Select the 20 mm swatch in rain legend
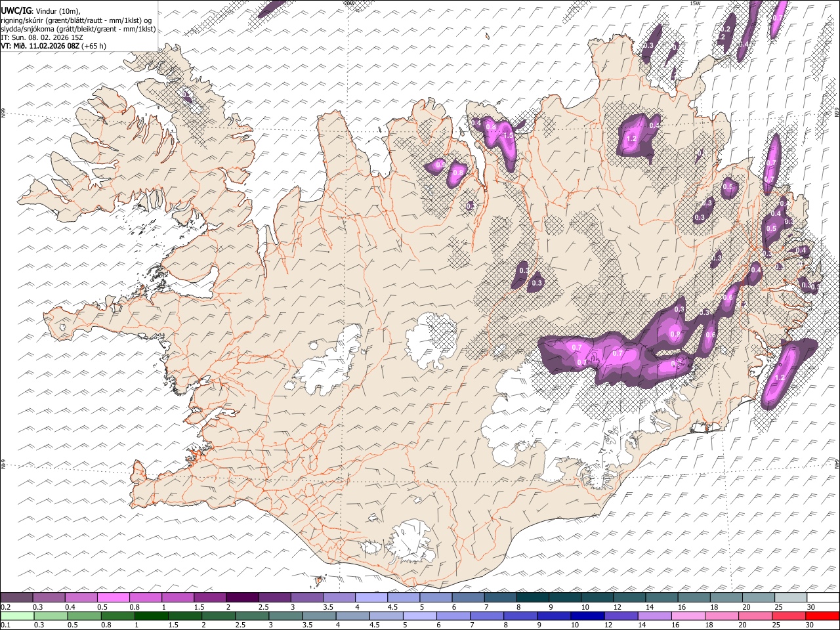 click(755, 616)
